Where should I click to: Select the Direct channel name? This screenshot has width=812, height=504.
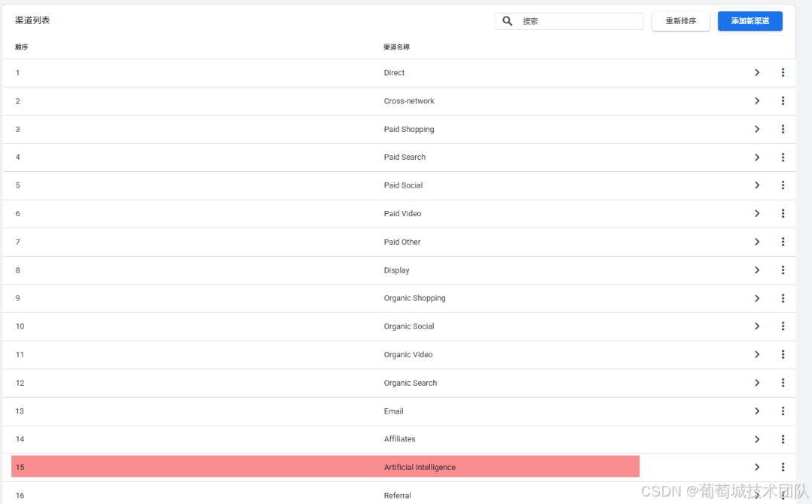(x=394, y=72)
